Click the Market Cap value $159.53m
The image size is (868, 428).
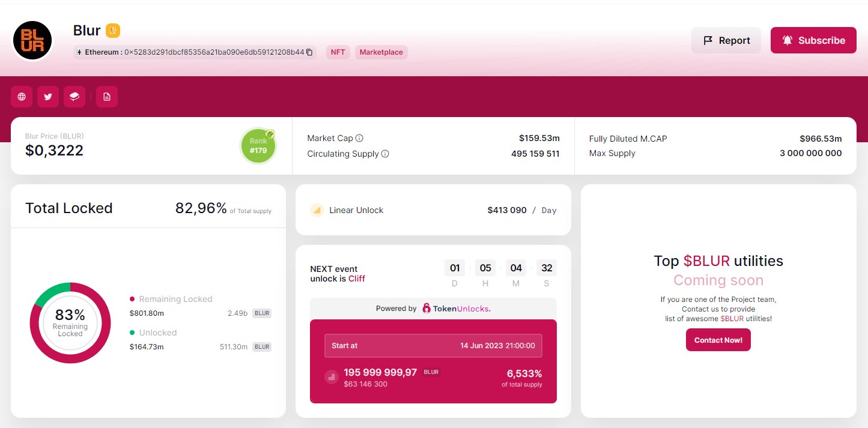pyautogui.click(x=539, y=138)
